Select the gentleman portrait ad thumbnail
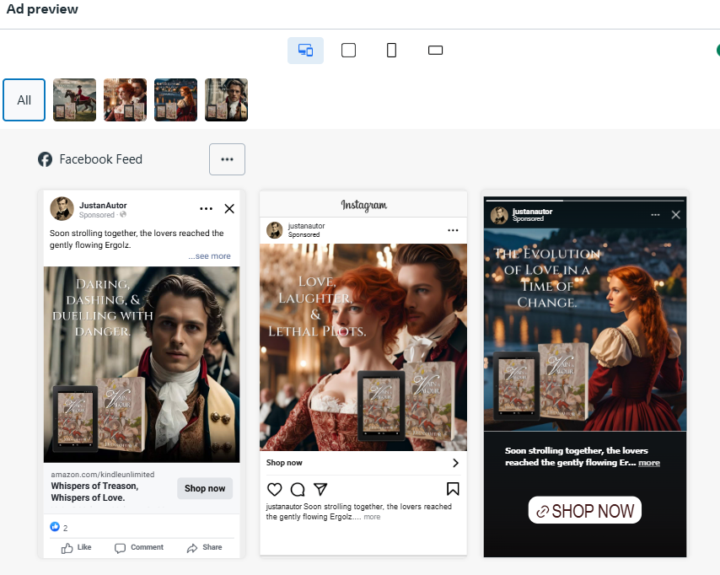The image size is (720, 575). click(226, 100)
